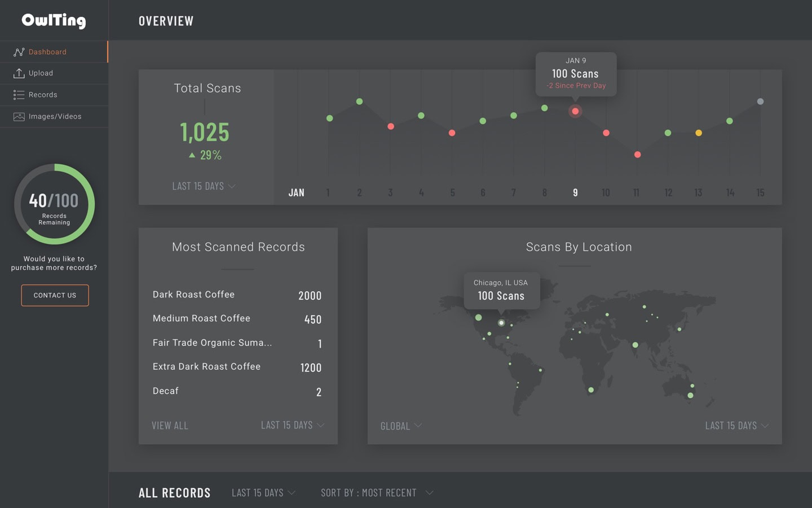Click the OwlTing logo
812x508 pixels.
(54, 20)
